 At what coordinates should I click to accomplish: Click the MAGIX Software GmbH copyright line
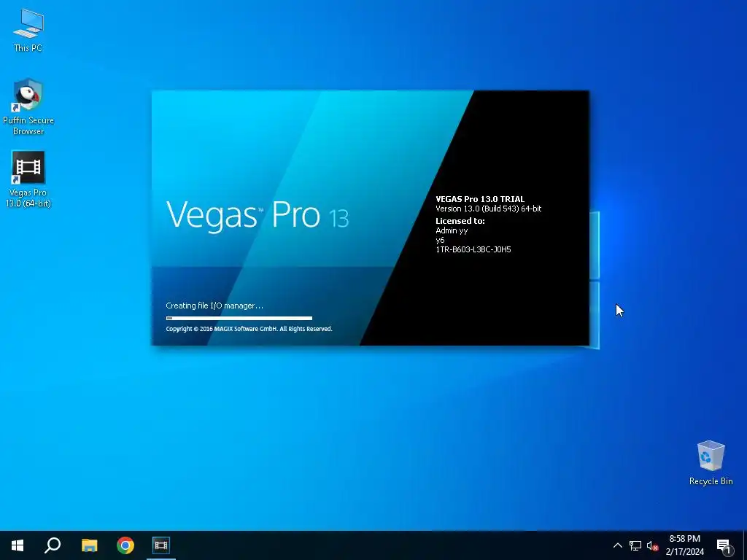[249, 329]
